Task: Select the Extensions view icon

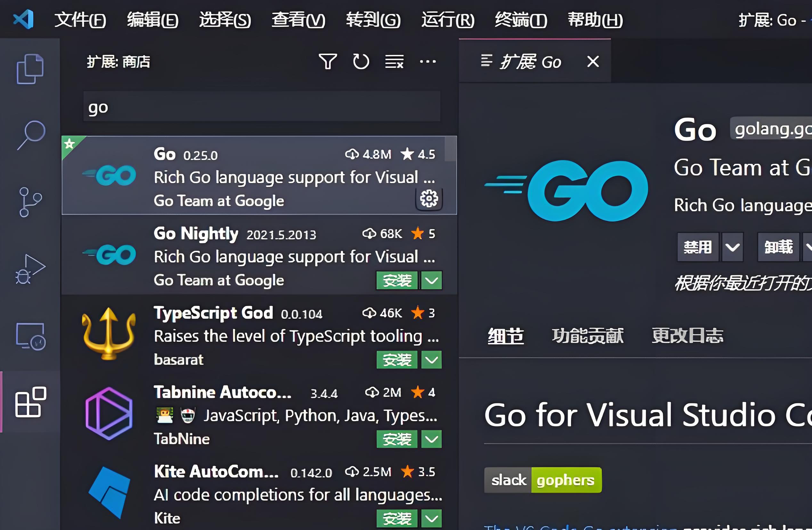Action: point(31,402)
